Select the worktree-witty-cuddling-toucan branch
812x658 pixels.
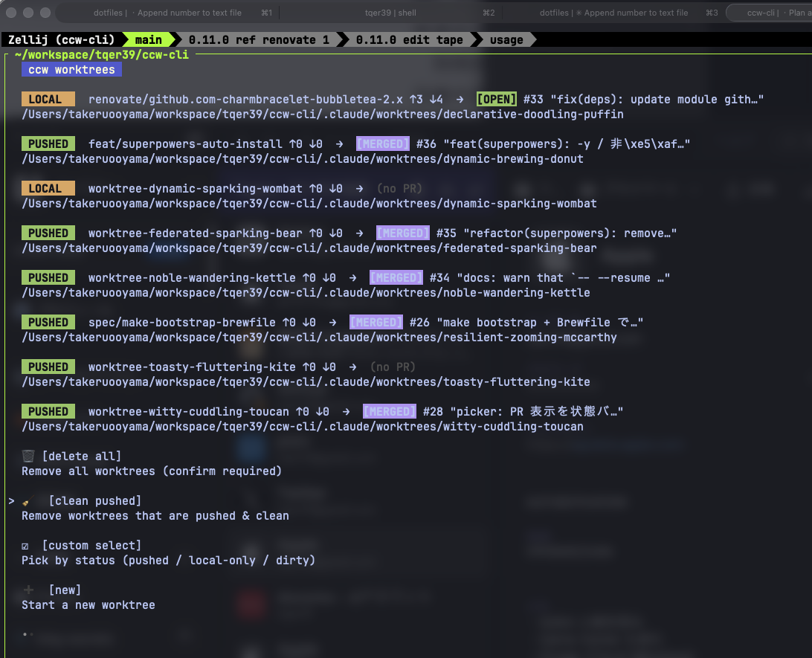tap(189, 411)
